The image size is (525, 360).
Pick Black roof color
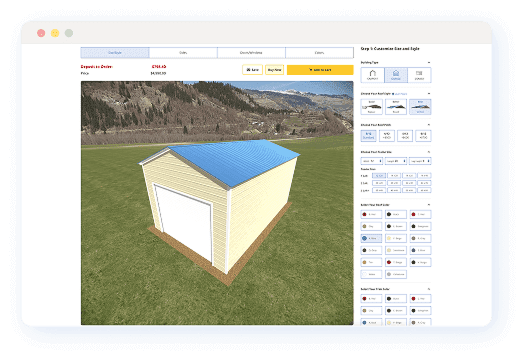click(396, 214)
